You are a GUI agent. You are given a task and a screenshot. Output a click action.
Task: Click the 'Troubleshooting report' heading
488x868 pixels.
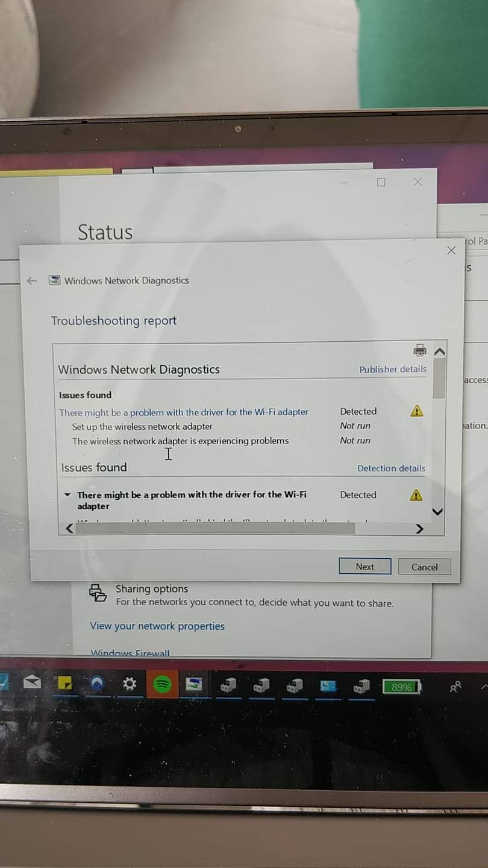pyautogui.click(x=114, y=321)
